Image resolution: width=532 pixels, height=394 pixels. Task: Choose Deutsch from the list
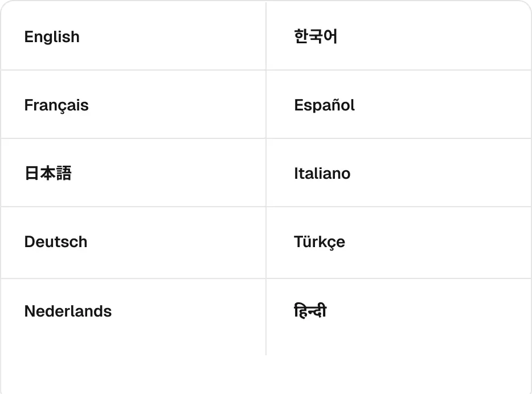click(56, 242)
